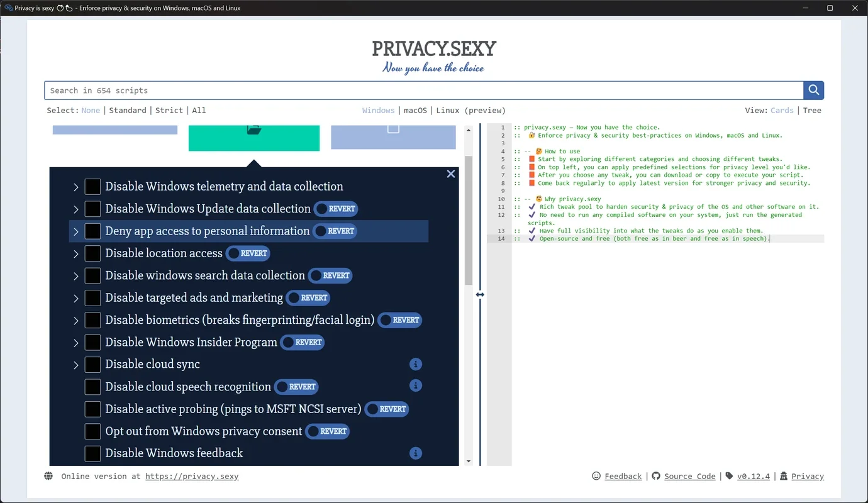This screenshot has width=868, height=503.
Task: Toggle revert for targeted ads and marketing
Action: click(308, 297)
